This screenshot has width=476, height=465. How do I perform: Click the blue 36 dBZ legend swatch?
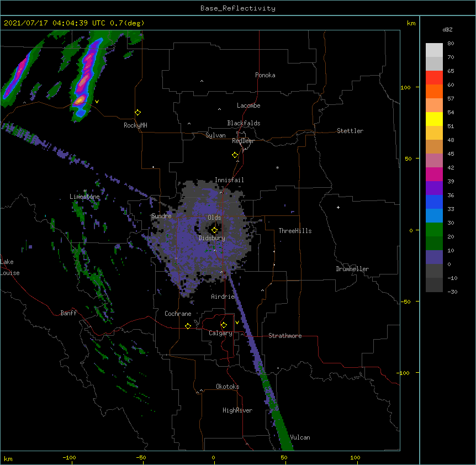click(434, 202)
